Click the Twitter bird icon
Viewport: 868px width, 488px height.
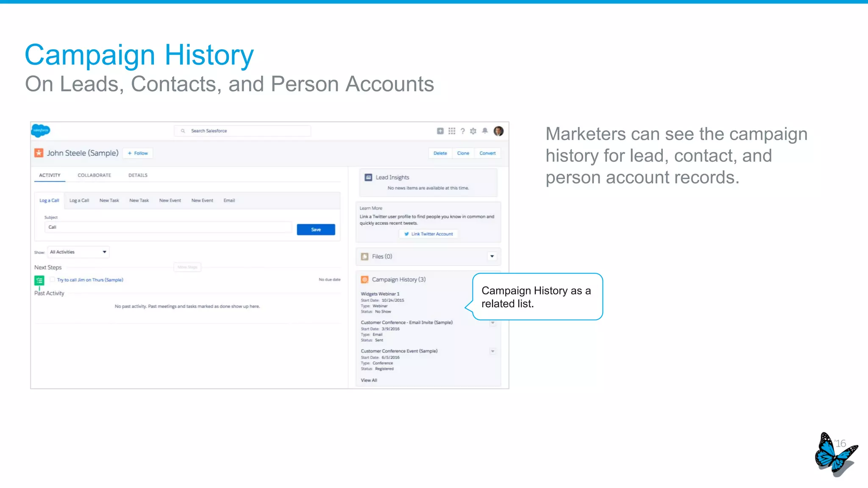[x=406, y=234]
